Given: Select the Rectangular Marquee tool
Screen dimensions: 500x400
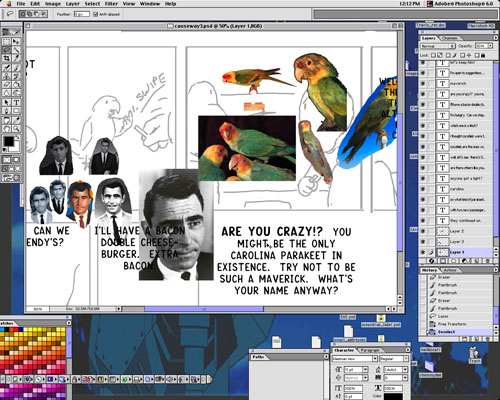Looking at the screenshot, I should coord(6,41).
